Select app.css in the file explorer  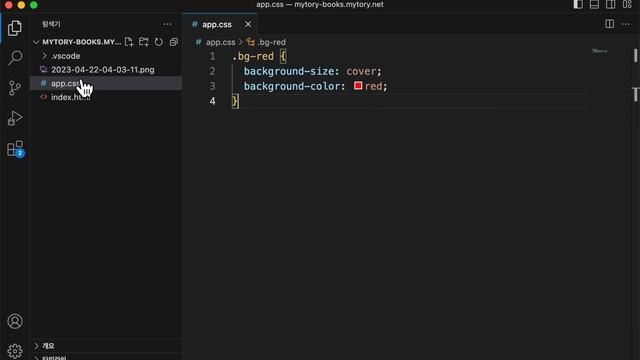106,83
